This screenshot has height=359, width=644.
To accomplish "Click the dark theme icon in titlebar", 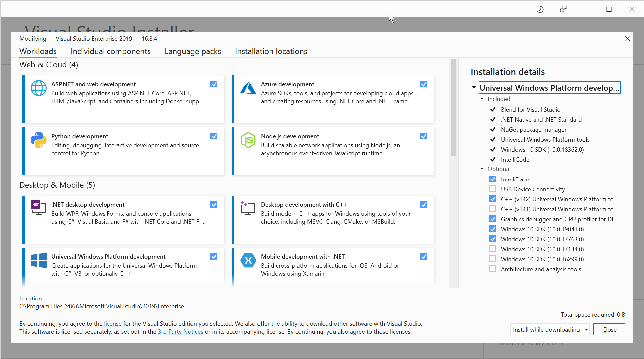I will 540,9.
